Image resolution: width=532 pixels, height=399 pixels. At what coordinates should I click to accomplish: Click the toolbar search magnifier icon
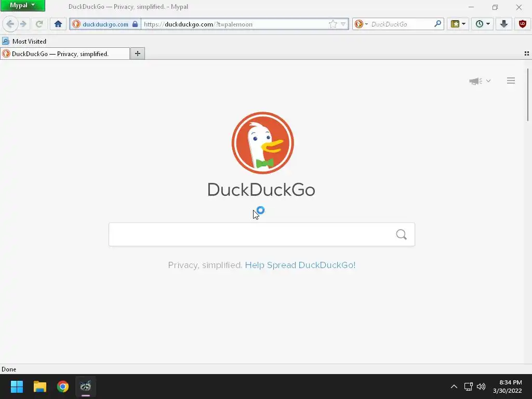(x=437, y=24)
